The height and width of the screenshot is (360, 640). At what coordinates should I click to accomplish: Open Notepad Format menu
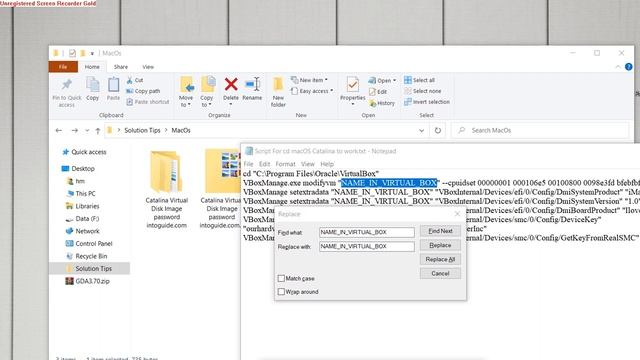[285, 164]
